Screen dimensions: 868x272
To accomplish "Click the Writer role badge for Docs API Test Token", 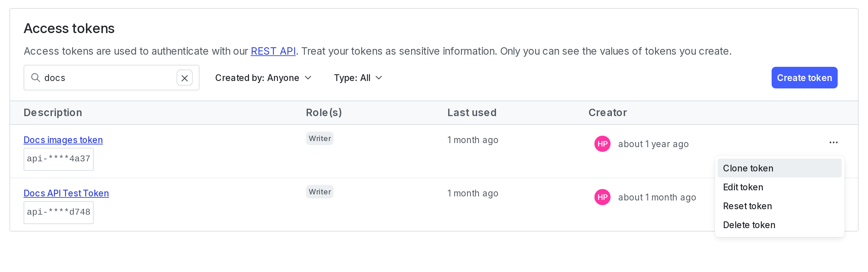I will pyautogui.click(x=319, y=191).
